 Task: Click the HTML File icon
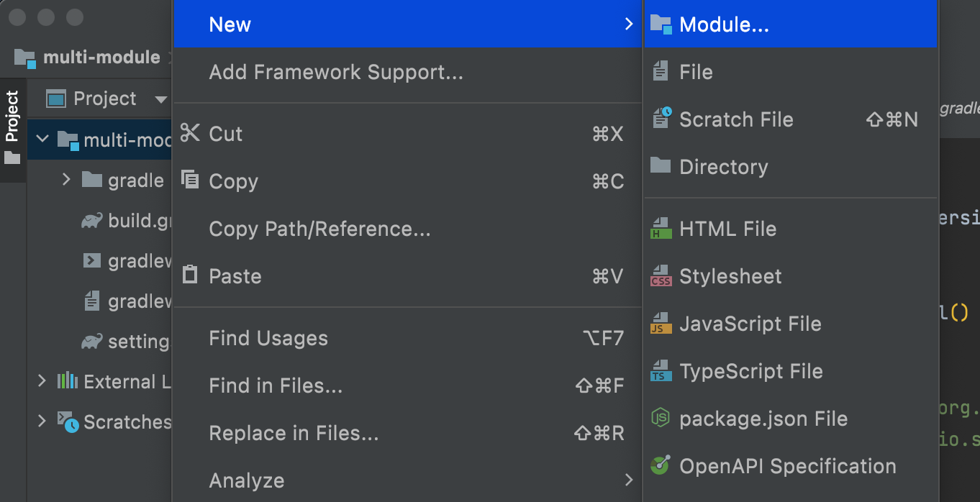[x=661, y=229]
